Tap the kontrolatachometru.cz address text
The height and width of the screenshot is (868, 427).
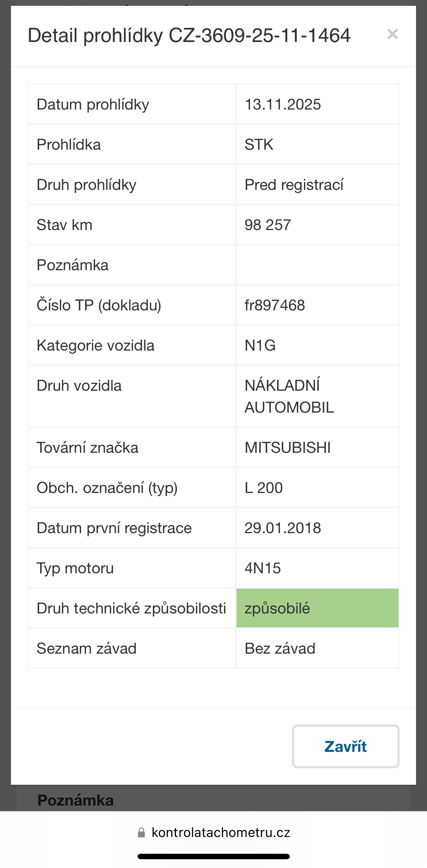(221, 832)
